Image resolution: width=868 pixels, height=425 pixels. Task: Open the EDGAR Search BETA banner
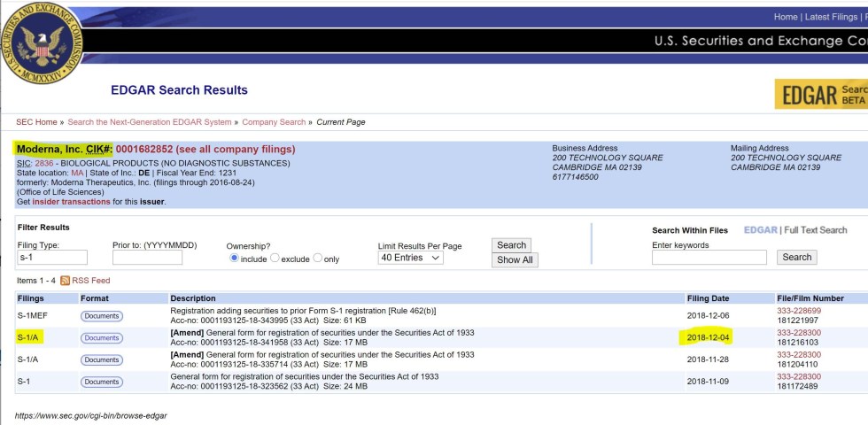tap(821, 94)
